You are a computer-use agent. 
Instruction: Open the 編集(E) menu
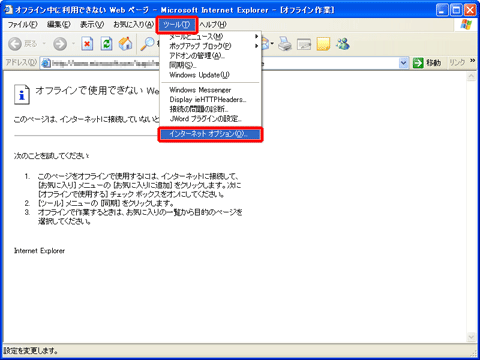tap(59, 25)
